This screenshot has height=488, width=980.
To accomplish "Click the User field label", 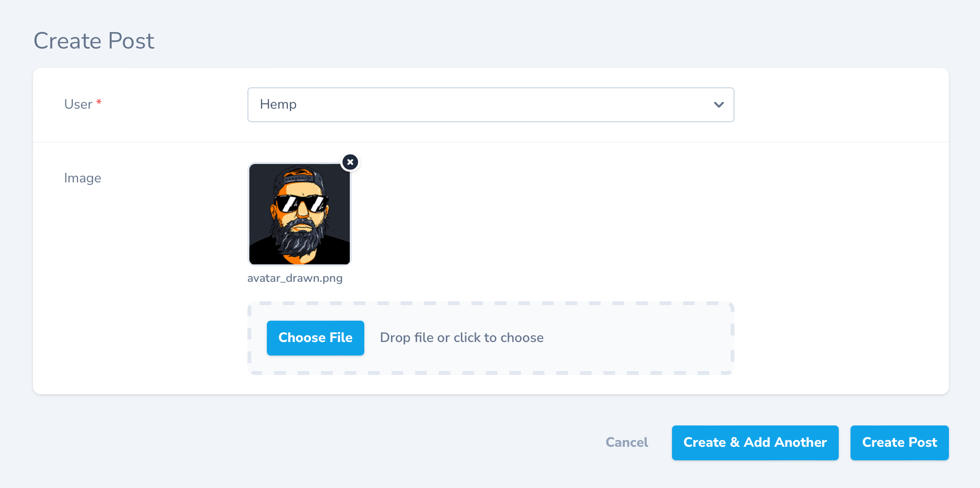I will [x=78, y=104].
